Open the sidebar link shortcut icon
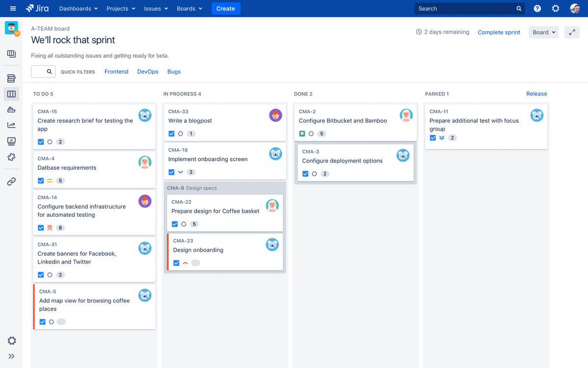The height and width of the screenshot is (368, 588). click(x=11, y=182)
